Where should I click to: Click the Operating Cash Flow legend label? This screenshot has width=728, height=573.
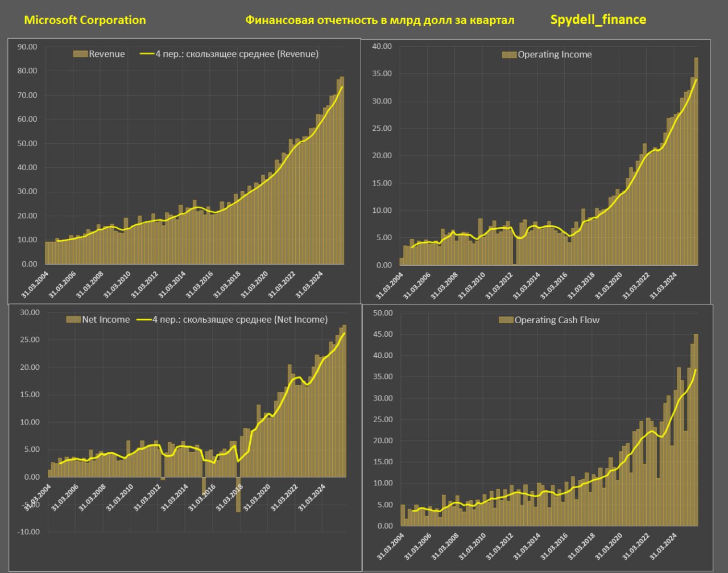pos(557,320)
